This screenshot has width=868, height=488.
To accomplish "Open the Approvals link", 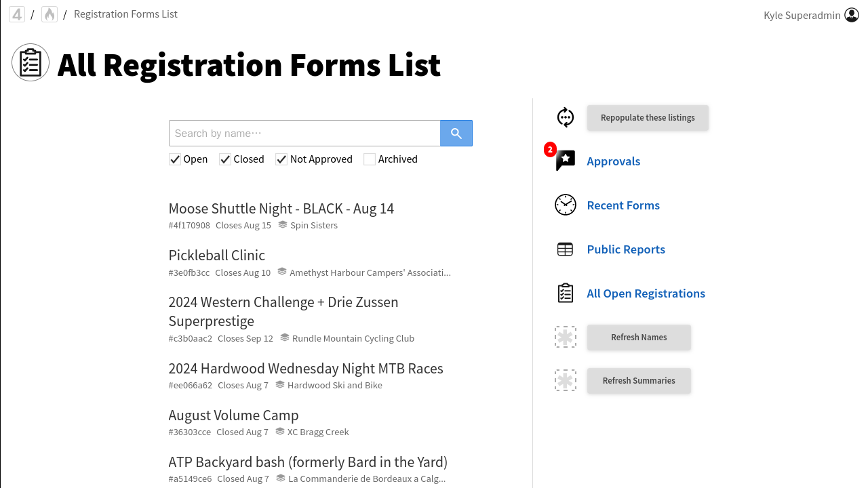I will (613, 161).
